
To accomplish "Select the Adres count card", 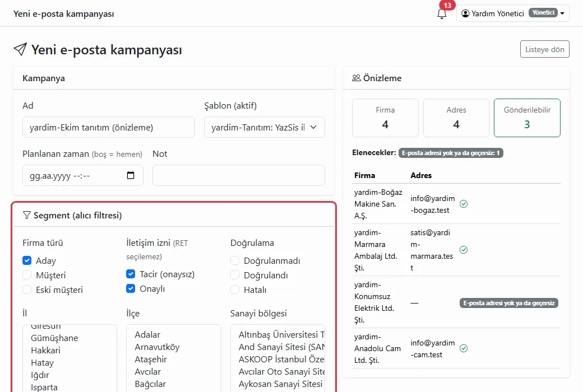I will (456, 118).
